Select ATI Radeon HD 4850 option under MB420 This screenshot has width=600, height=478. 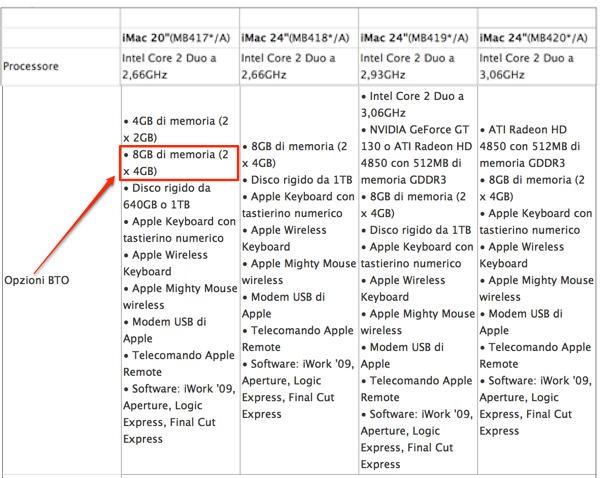click(530, 146)
